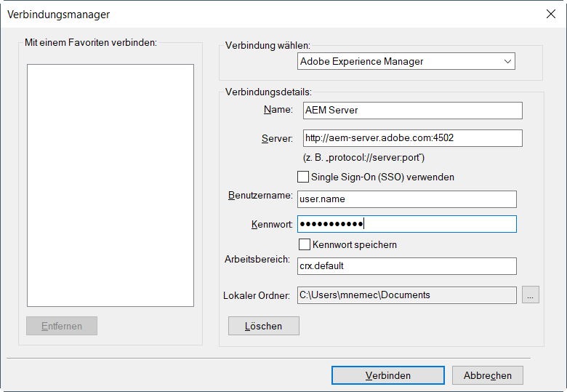Click the server format hint text

363,158
